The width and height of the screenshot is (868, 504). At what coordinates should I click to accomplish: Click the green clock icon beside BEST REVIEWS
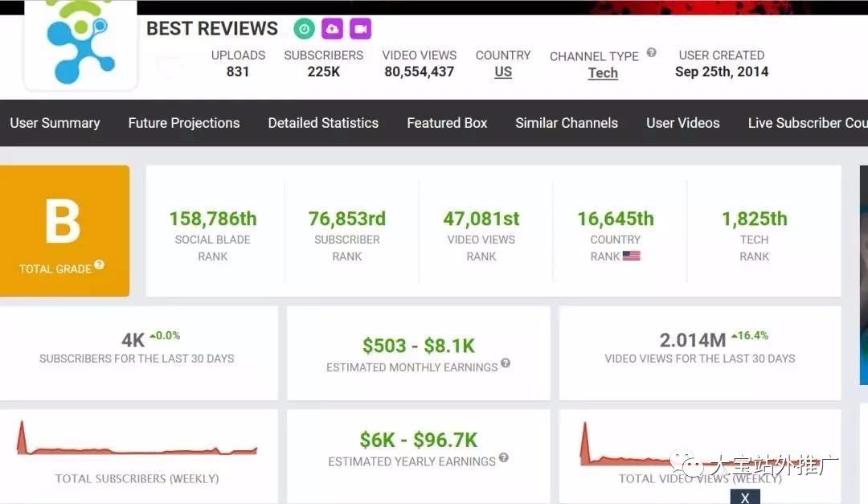pos(304,29)
